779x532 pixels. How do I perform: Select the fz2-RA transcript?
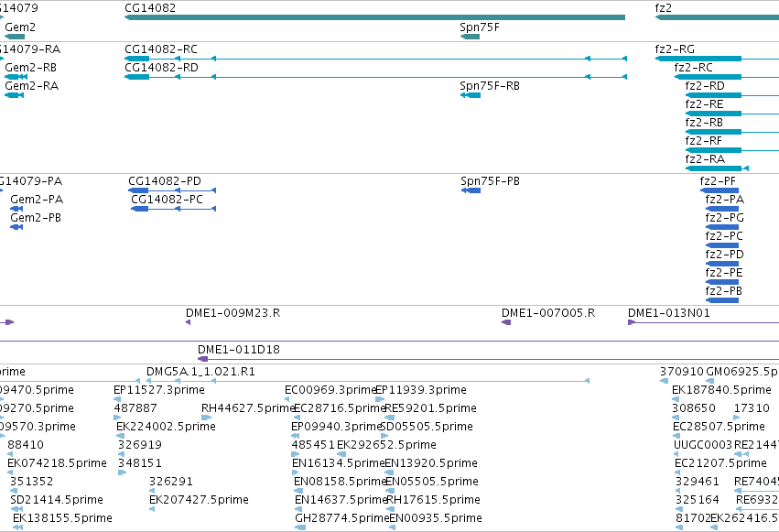[717, 168]
